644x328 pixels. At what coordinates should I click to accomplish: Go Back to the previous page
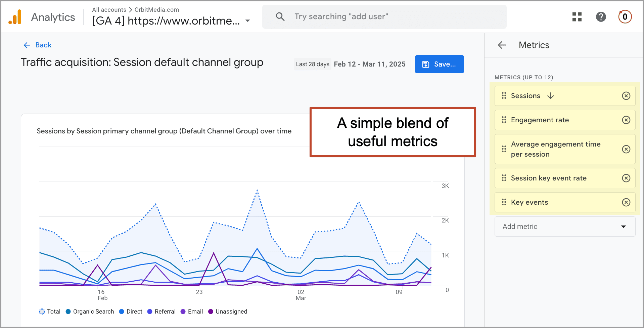(37, 45)
